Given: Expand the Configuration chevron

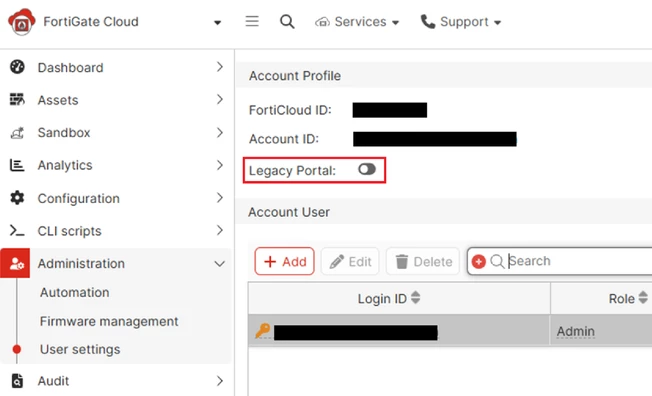Looking at the screenshot, I should click(x=220, y=198).
